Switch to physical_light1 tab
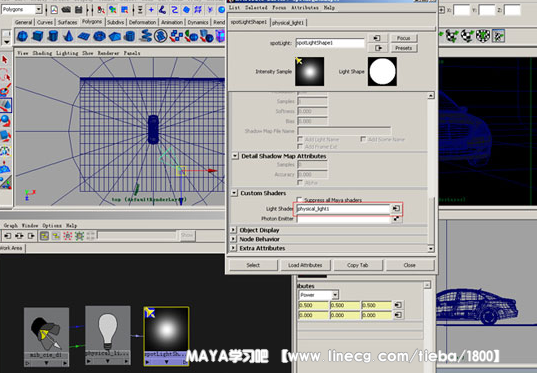The image size is (537, 373). (x=288, y=23)
